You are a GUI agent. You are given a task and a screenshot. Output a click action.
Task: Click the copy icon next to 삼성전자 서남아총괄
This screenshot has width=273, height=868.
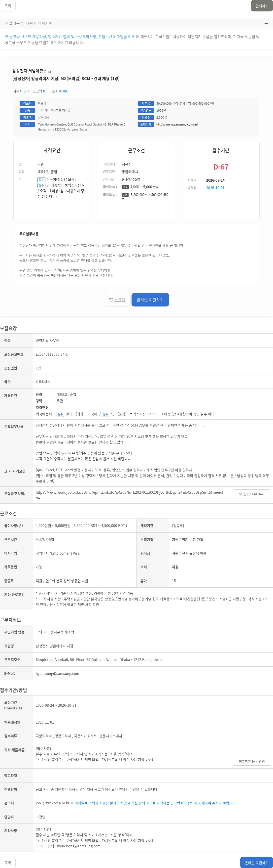click(x=49, y=71)
